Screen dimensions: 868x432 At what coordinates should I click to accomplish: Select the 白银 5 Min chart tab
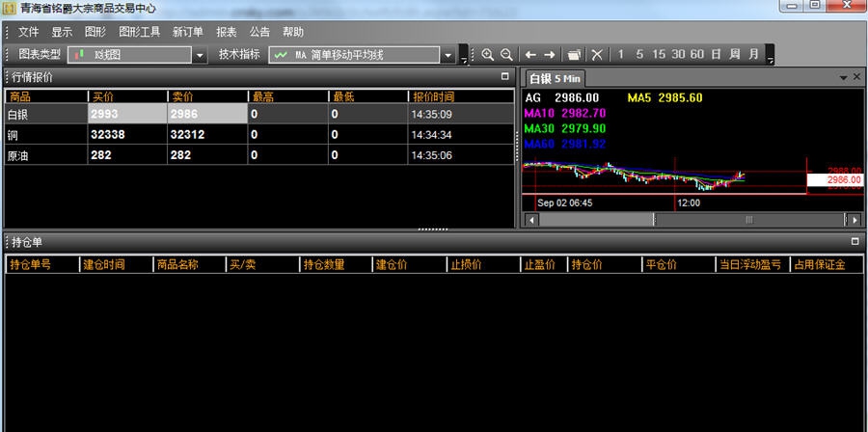click(555, 78)
